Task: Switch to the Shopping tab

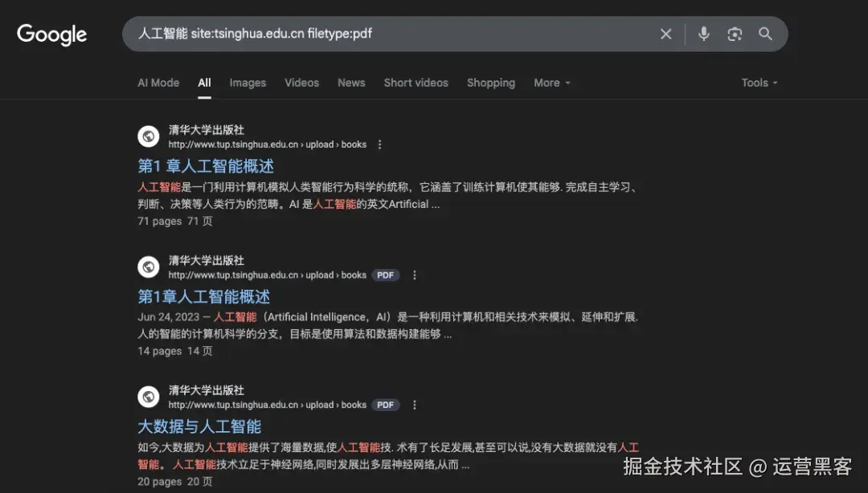Action: coord(491,83)
